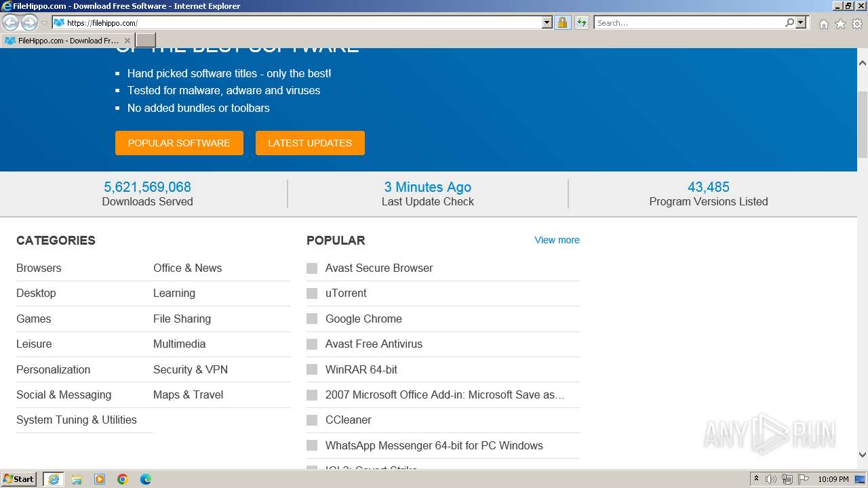Close the FileHippo.com tab
868x488 pixels.
[x=127, y=41]
